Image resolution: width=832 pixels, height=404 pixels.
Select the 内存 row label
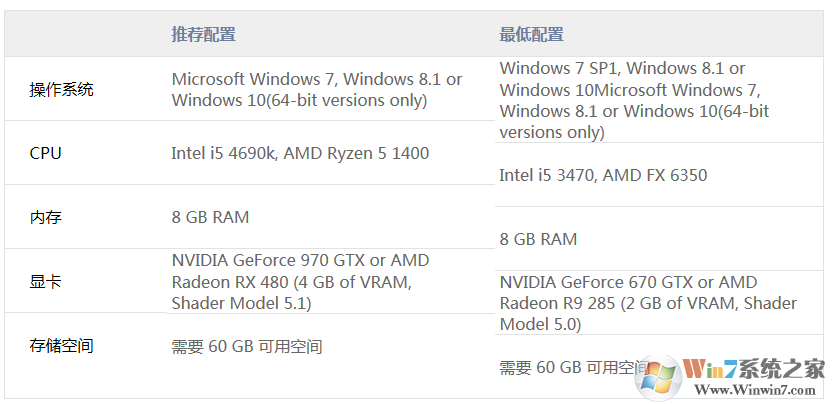click(x=46, y=217)
